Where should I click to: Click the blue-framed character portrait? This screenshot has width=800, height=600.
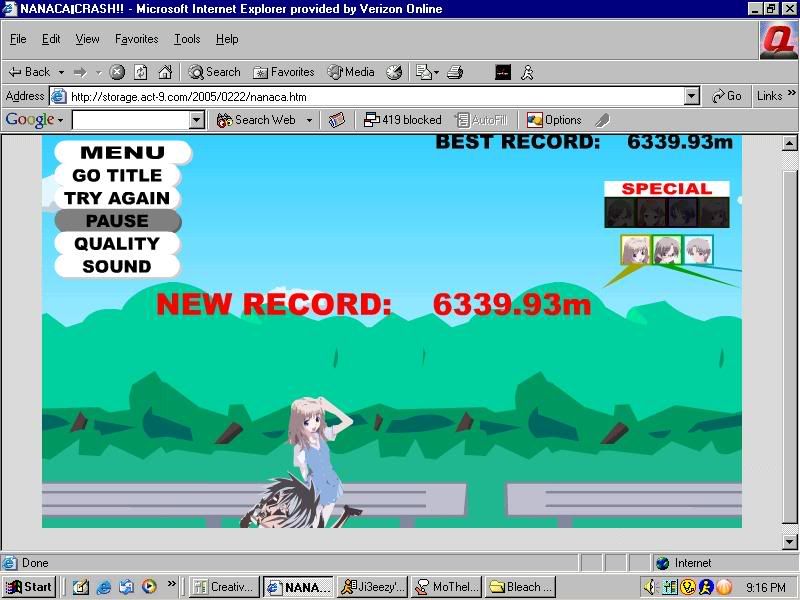[x=697, y=250]
